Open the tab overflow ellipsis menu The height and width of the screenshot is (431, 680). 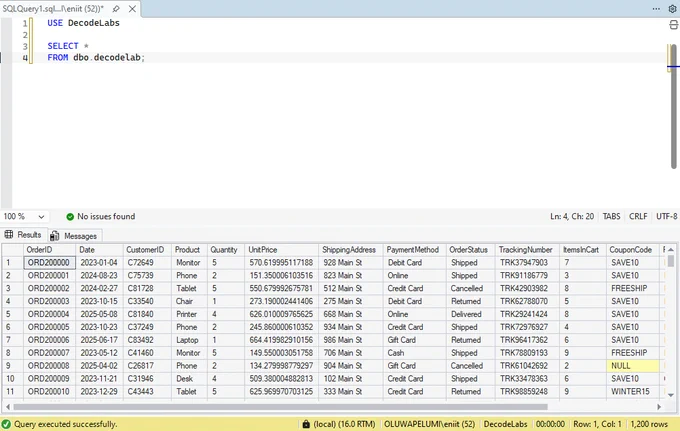point(656,9)
